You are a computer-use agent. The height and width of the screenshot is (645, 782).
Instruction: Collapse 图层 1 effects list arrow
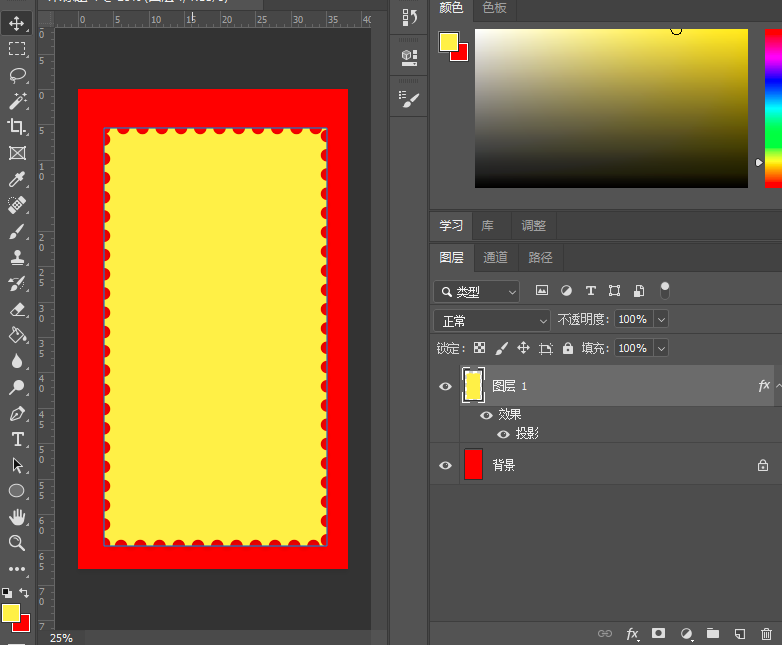click(x=779, y=385)
